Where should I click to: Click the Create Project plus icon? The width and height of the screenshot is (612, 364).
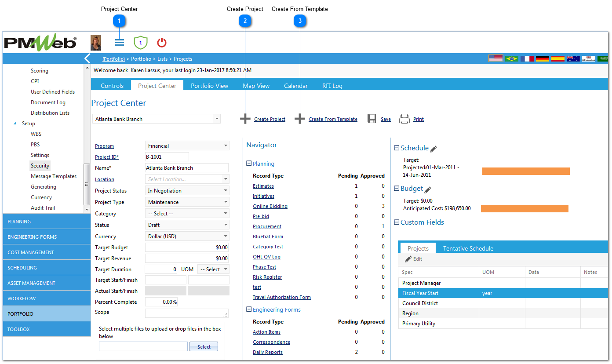[245, 119]
